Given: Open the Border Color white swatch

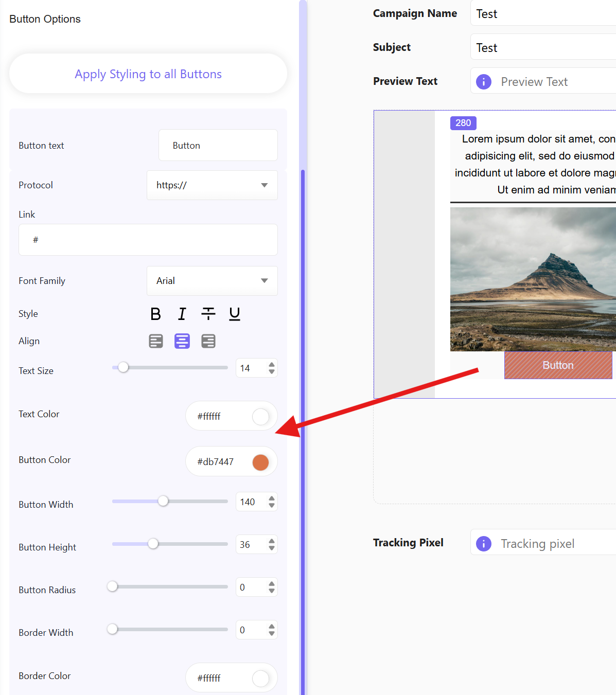Looking at the screenshot, I should tap(261, 678).
